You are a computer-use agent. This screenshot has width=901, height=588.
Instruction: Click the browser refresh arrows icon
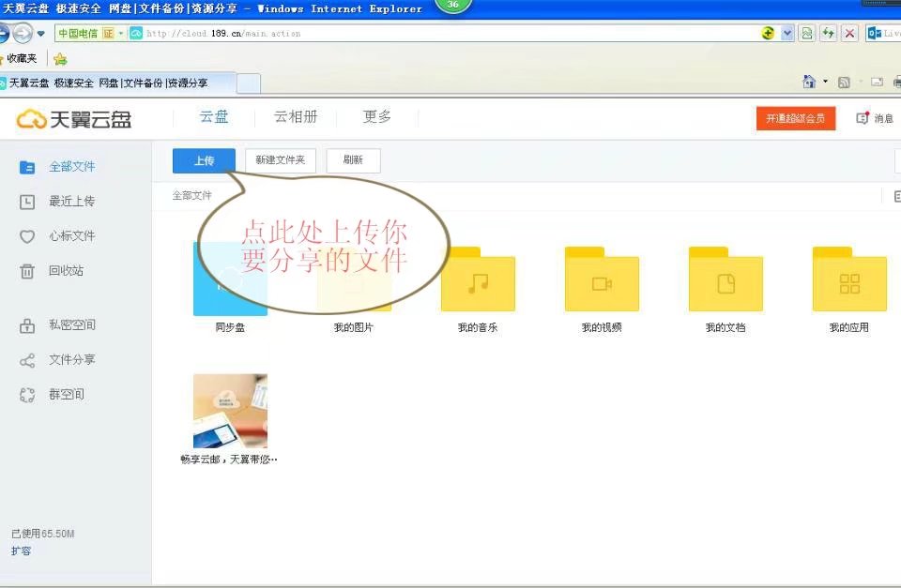coord(828,34)
